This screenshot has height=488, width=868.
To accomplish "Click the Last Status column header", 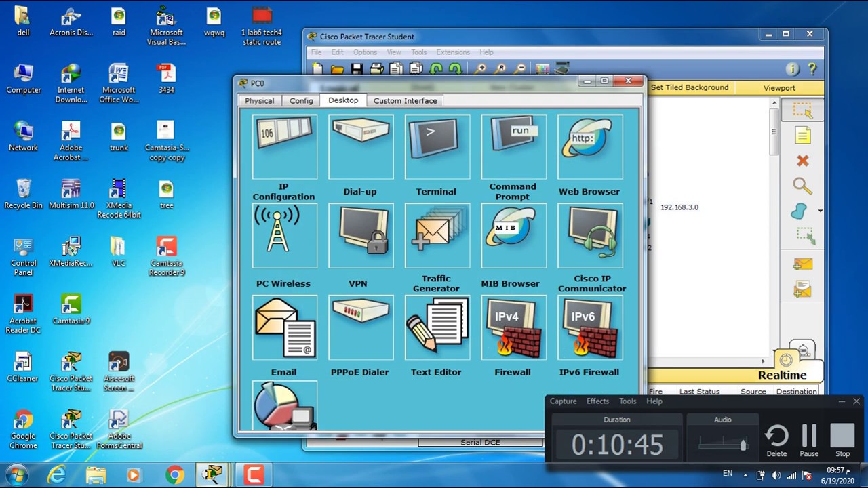I will [699, 392].
